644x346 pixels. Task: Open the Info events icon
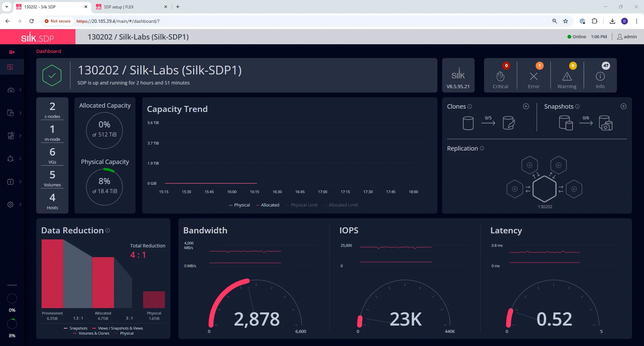(x=600, y=77)
